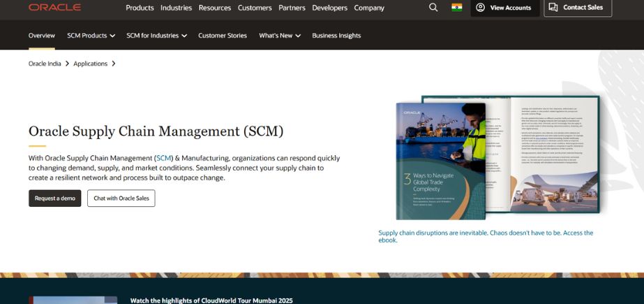
Task: Switch to the Overview tab
Action: coord(41,36)
